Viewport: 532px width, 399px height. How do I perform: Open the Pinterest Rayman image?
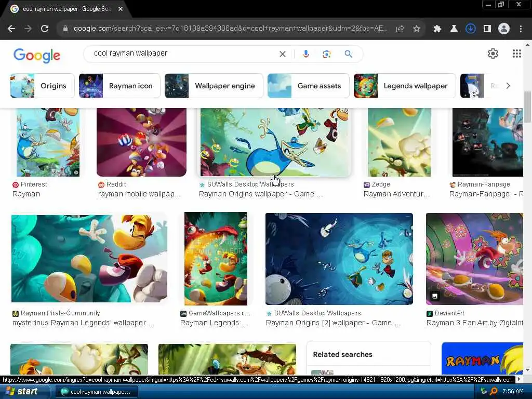point(48,142)
